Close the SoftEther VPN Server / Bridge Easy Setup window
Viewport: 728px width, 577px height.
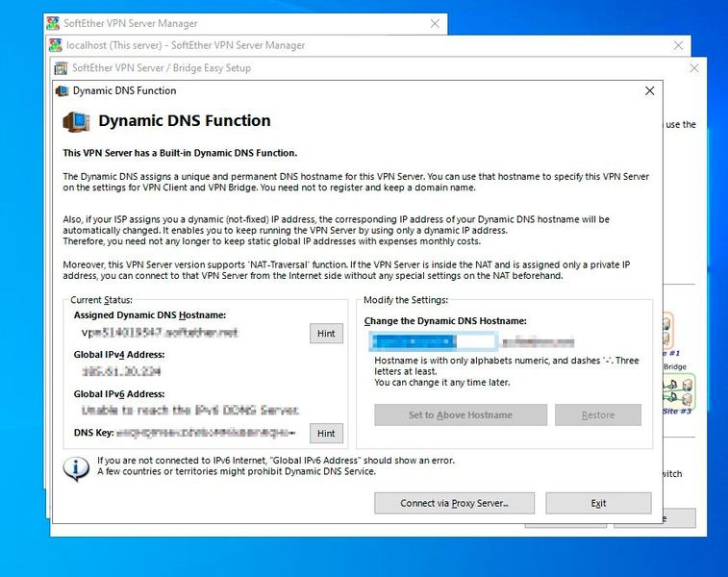click(694, 68)
